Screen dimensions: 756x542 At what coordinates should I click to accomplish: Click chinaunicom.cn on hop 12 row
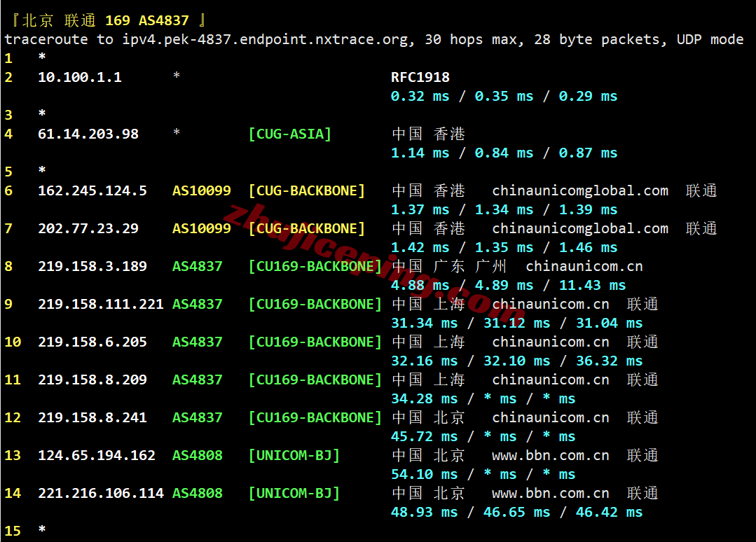pos(551,417)
